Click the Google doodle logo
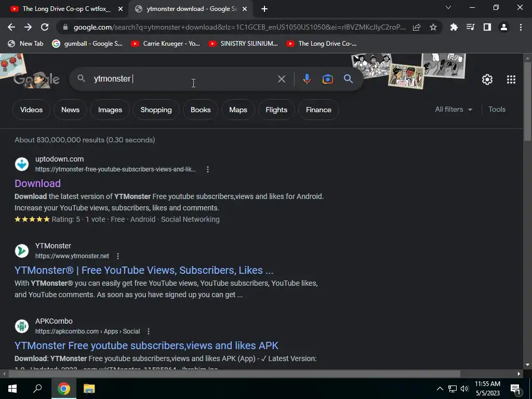Screen dimensions: 532x399 coord(37,79)
